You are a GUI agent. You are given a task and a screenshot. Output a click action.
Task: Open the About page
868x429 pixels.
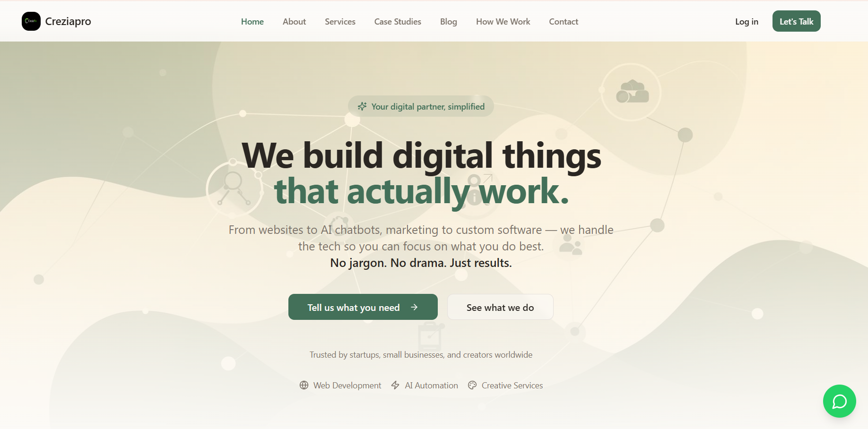click(x=294, y=22)
